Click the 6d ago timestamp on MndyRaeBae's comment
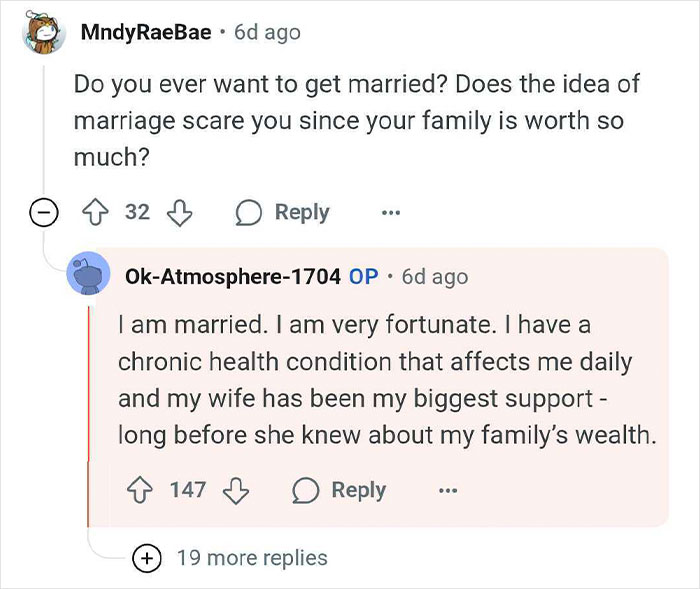Screen dimensions: 700x589 point(267,33)
